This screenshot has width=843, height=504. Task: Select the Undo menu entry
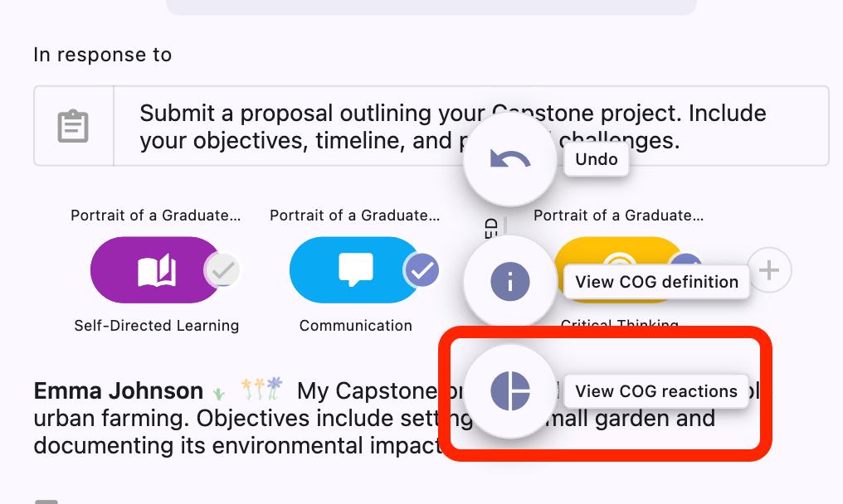[596, 159]
